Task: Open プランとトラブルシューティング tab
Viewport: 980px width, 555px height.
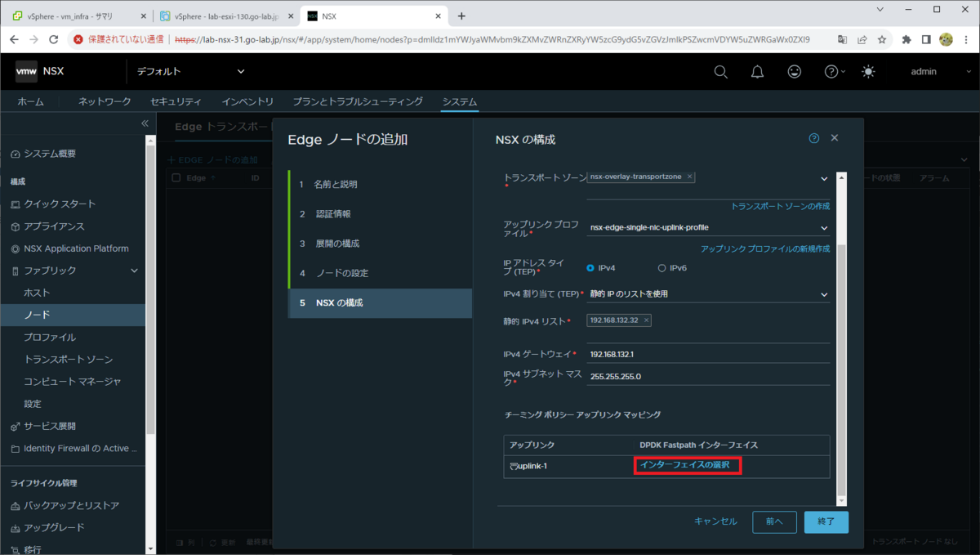Action: tap(358, 101)
